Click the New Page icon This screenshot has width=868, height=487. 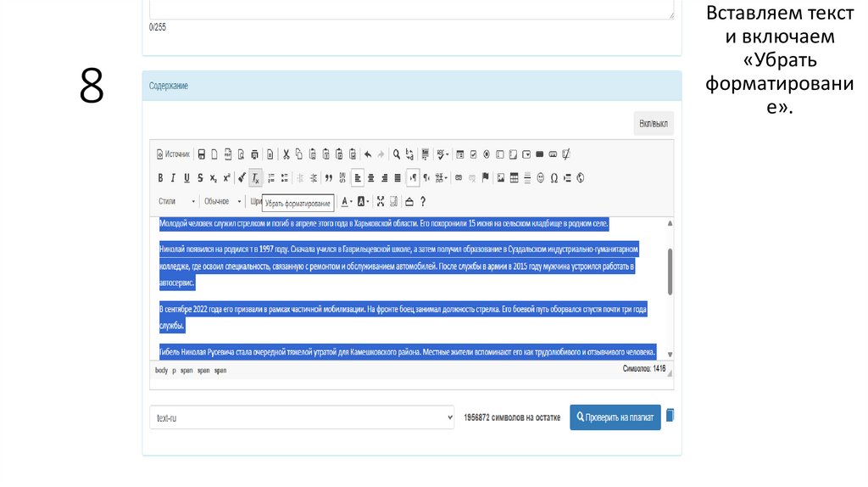coord(214,154)
